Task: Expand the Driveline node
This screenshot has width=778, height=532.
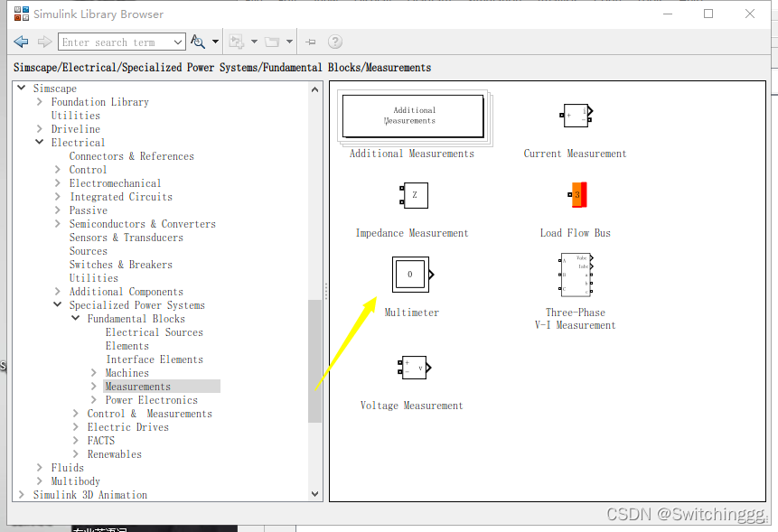Action: [39, 129]
